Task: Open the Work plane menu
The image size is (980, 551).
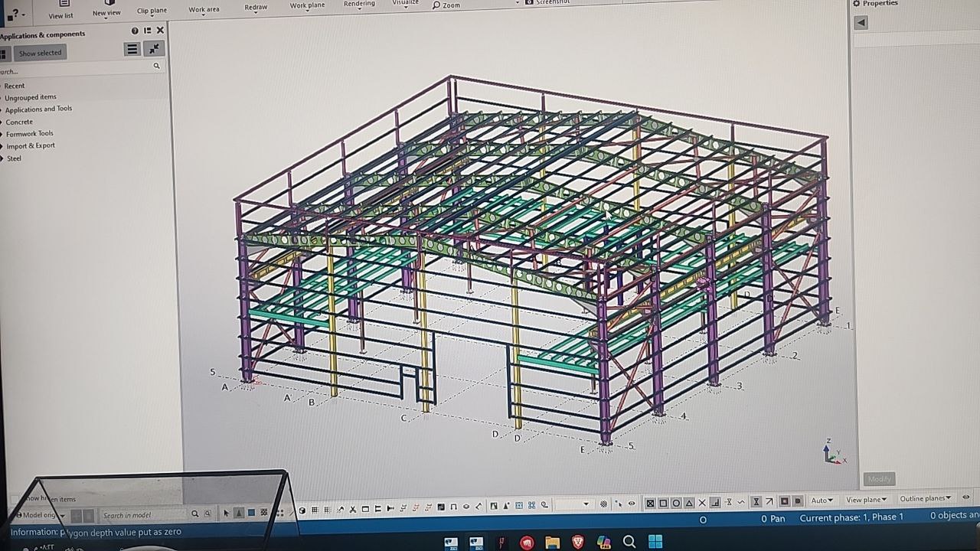Action: [307, 6]
